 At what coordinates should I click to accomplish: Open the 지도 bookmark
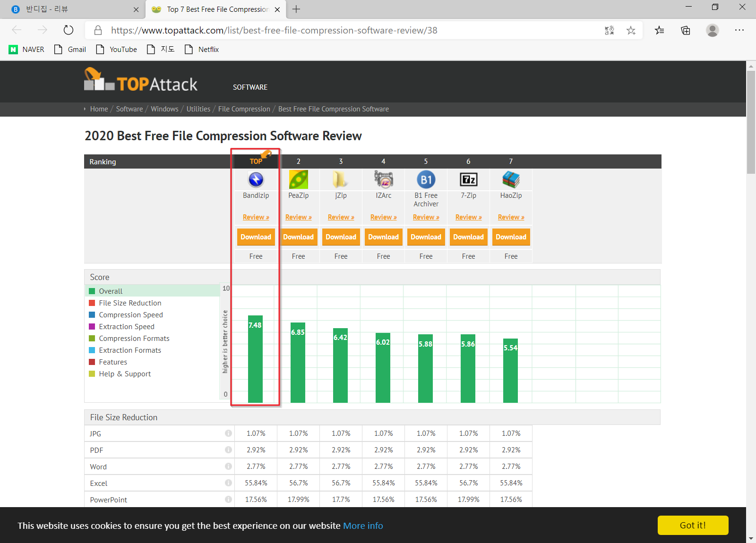click(161, 49)
